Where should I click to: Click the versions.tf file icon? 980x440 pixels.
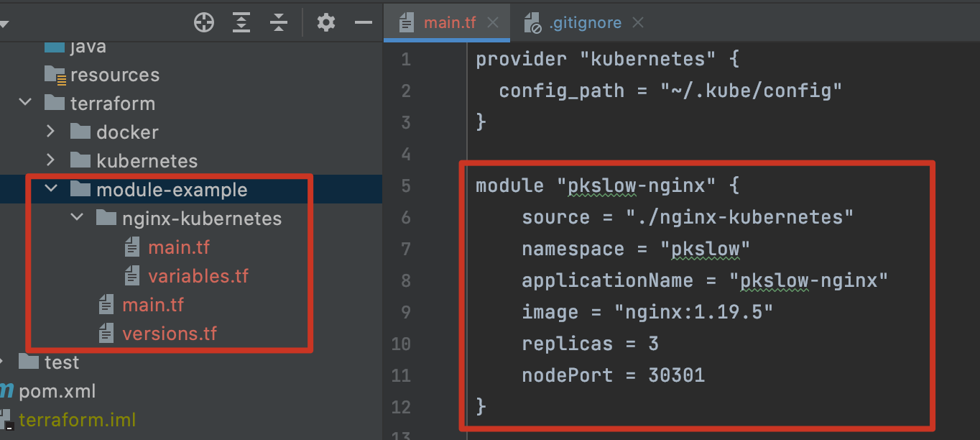click(106, 333)
